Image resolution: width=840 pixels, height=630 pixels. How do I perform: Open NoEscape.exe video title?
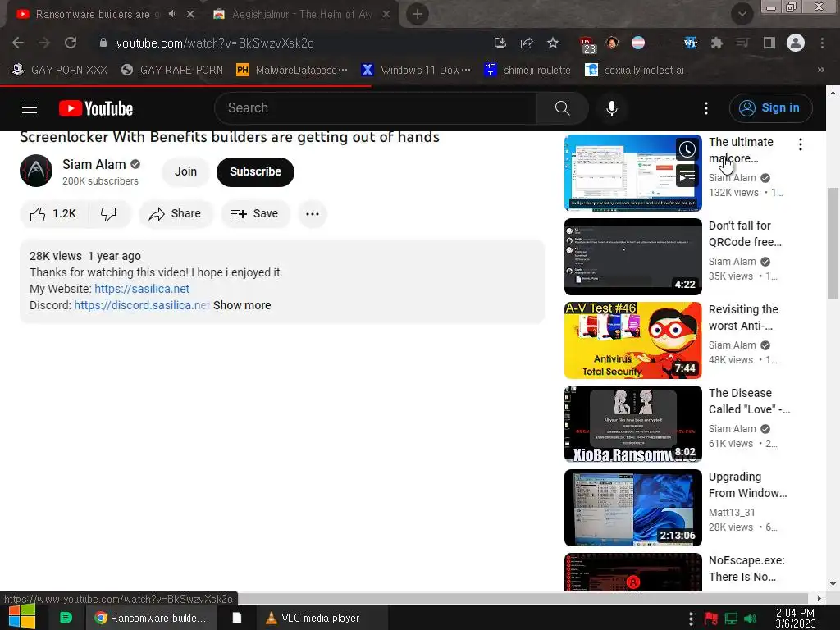click(746, 568)
